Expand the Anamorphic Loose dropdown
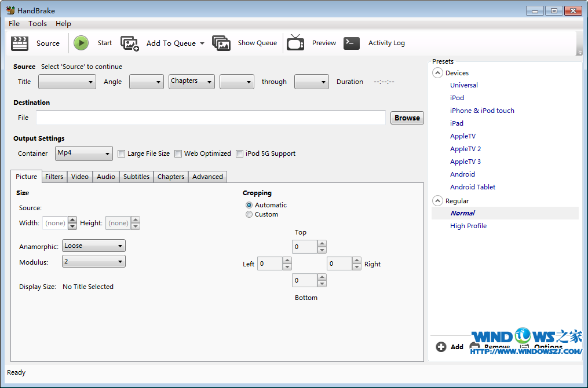This screenshot has height=388, width=588. coord(94,246)
